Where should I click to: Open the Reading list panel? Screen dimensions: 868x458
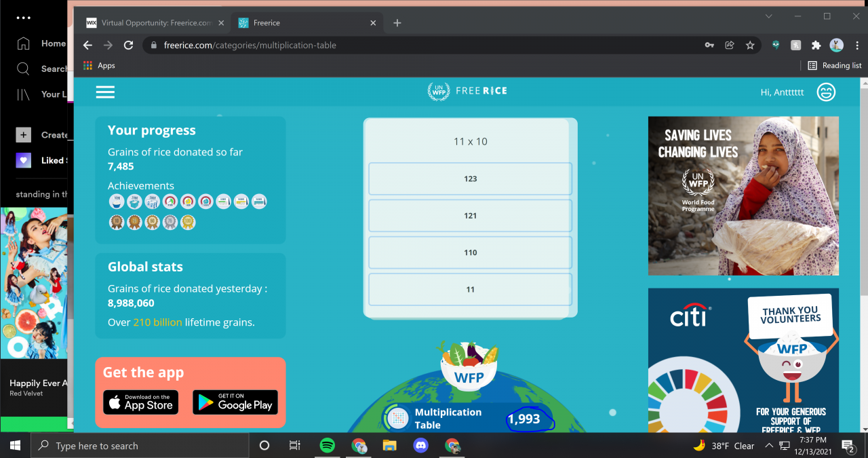pyautogui.click(x=835, y=66)
